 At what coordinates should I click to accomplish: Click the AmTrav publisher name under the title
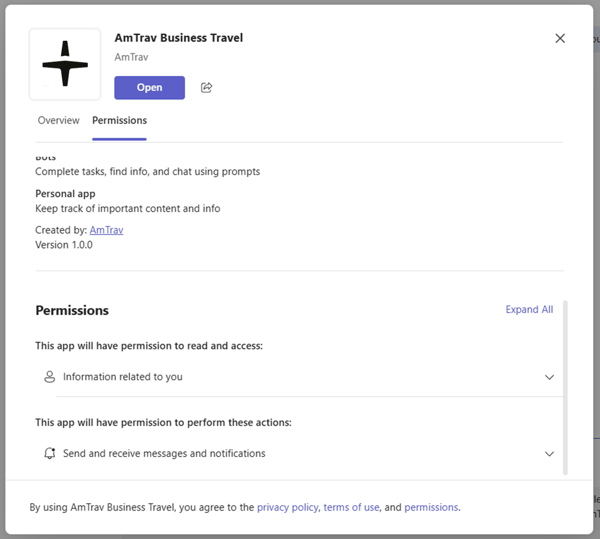click(132, 58)
